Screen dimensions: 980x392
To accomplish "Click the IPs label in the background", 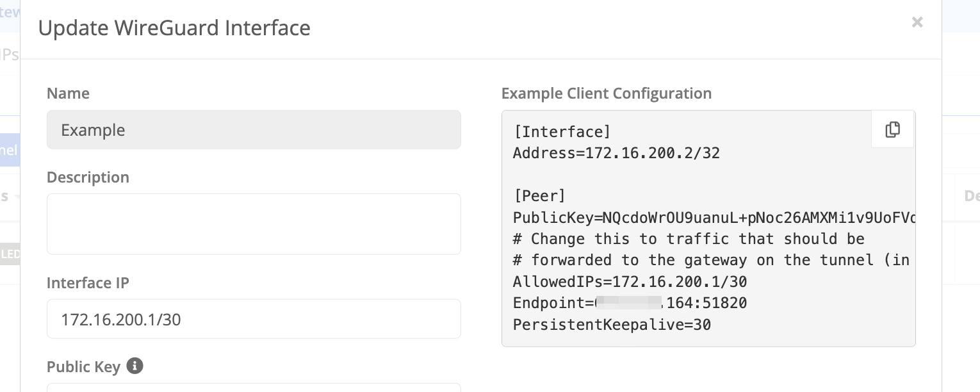I will [9, 54].
